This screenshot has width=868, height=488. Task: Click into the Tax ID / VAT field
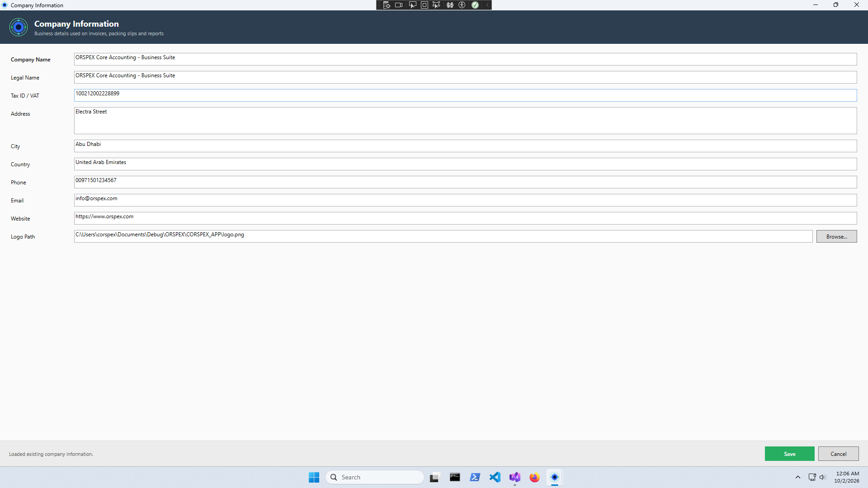click(465, 95)
